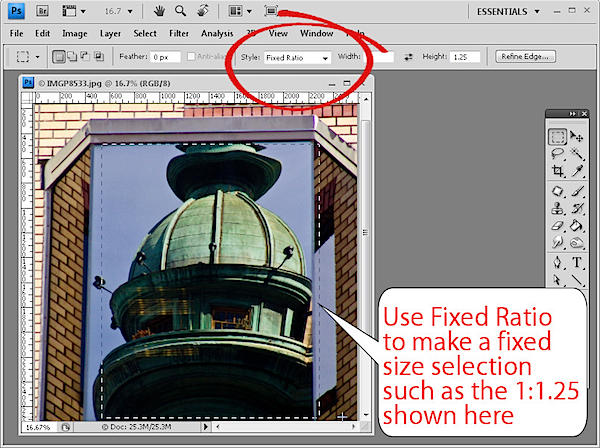Change the Screen Mode icon

(x=271, y=11)
